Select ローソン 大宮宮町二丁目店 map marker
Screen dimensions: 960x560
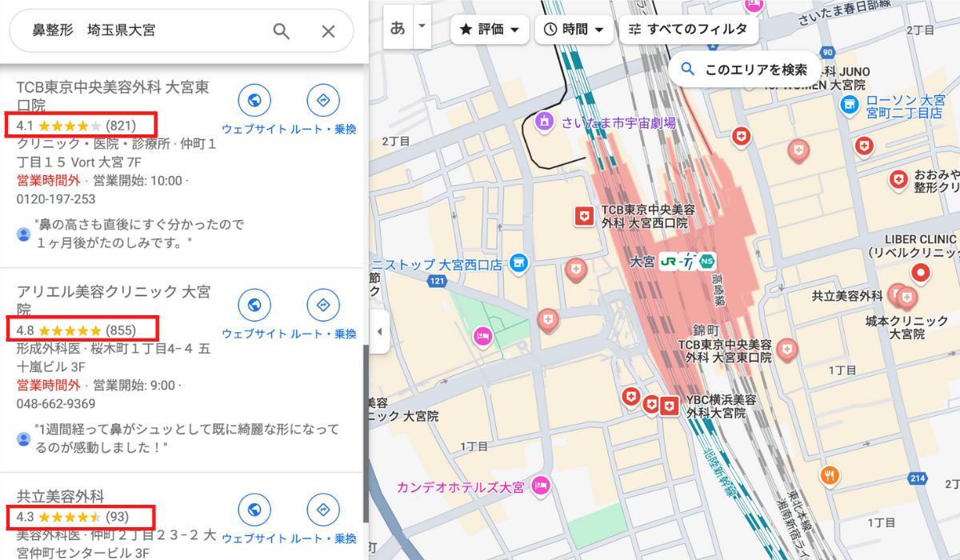tap(850, 104)
